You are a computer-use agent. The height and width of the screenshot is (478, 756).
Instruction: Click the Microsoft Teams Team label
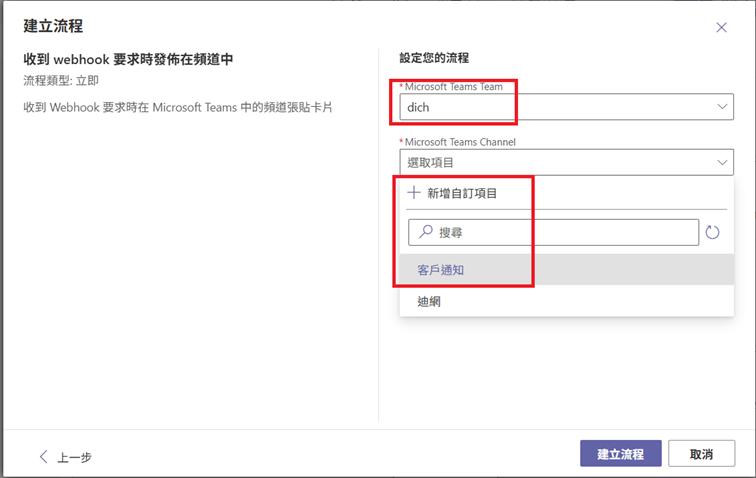[x=453, y=87]
